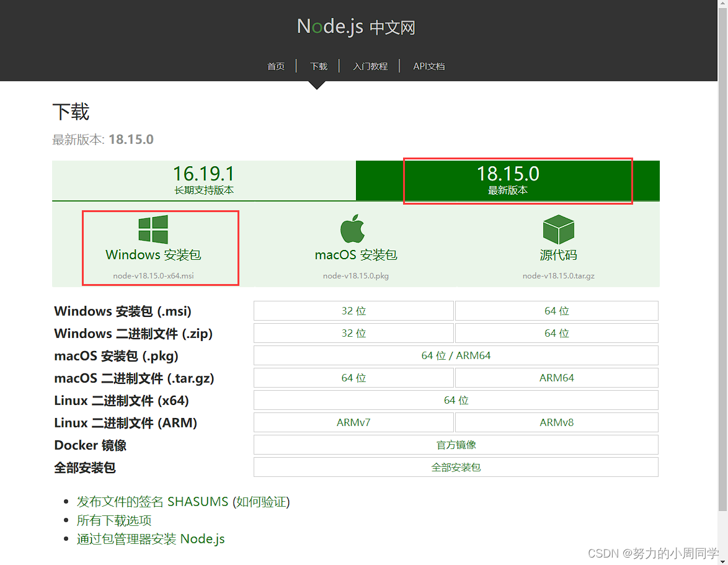The width and height of the screenshot is (728, 565).
Task: Open API文档 navigation item
Action: pos(429,66)
